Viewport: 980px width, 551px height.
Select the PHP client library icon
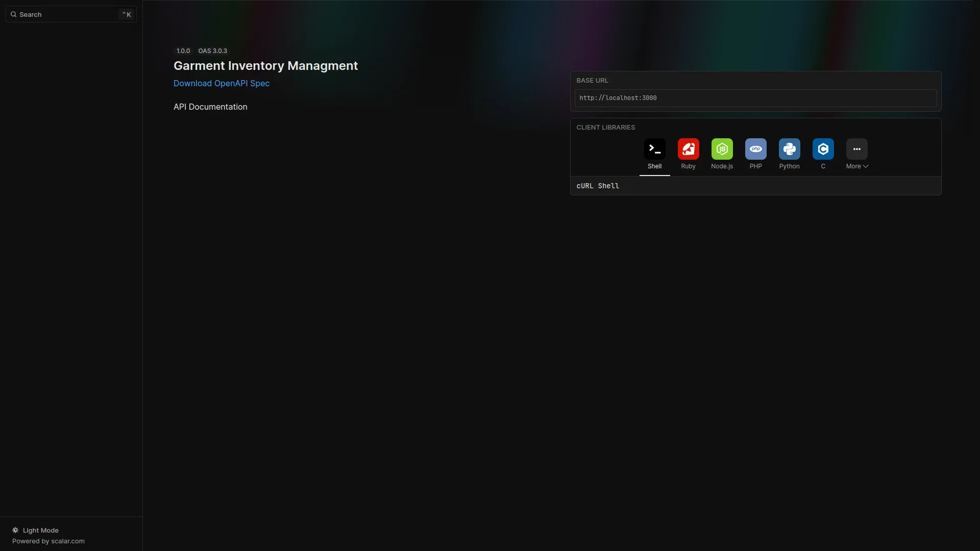755,149
